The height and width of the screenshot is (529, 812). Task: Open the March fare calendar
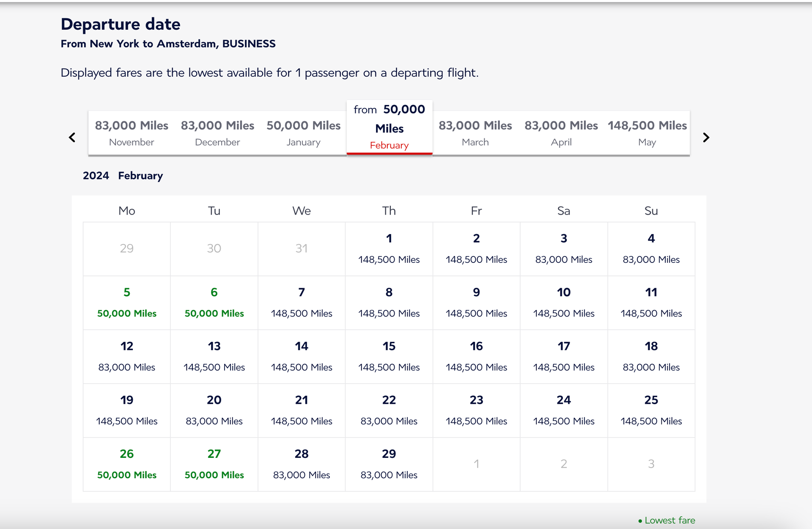pos(475,132)
